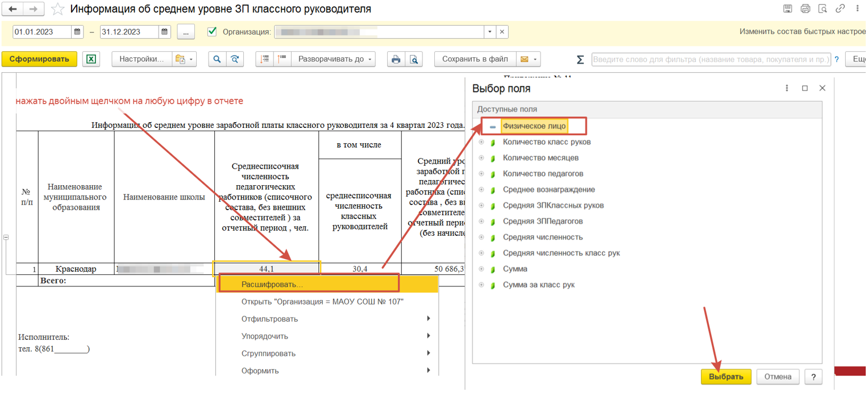Click the Выбрать button in dialog

(726, 377)
